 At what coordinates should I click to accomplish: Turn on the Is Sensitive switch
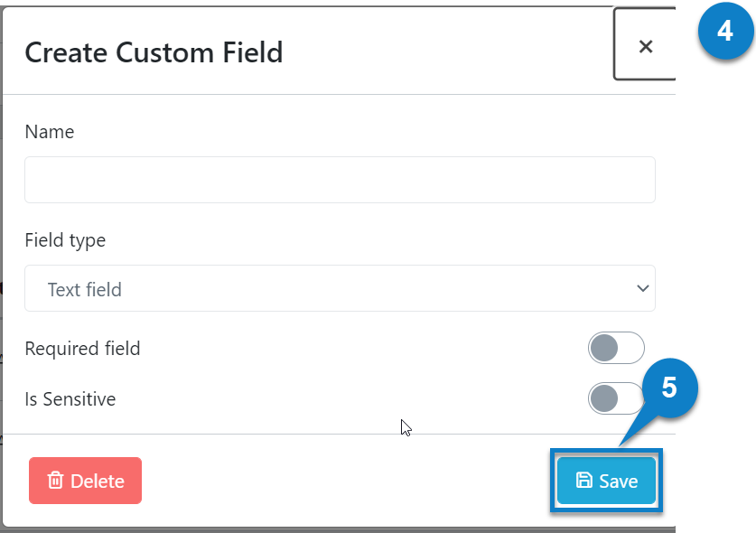click(616, 398)
